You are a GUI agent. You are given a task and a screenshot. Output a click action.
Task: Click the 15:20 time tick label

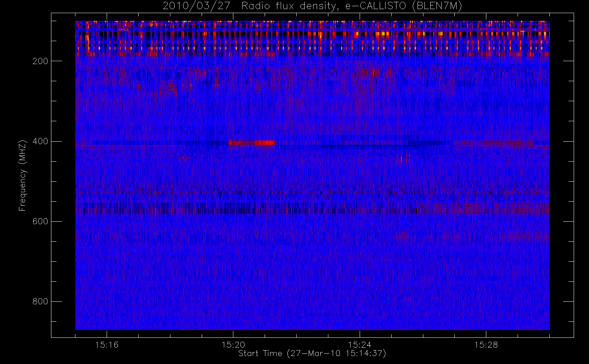(x=233, y=345)
